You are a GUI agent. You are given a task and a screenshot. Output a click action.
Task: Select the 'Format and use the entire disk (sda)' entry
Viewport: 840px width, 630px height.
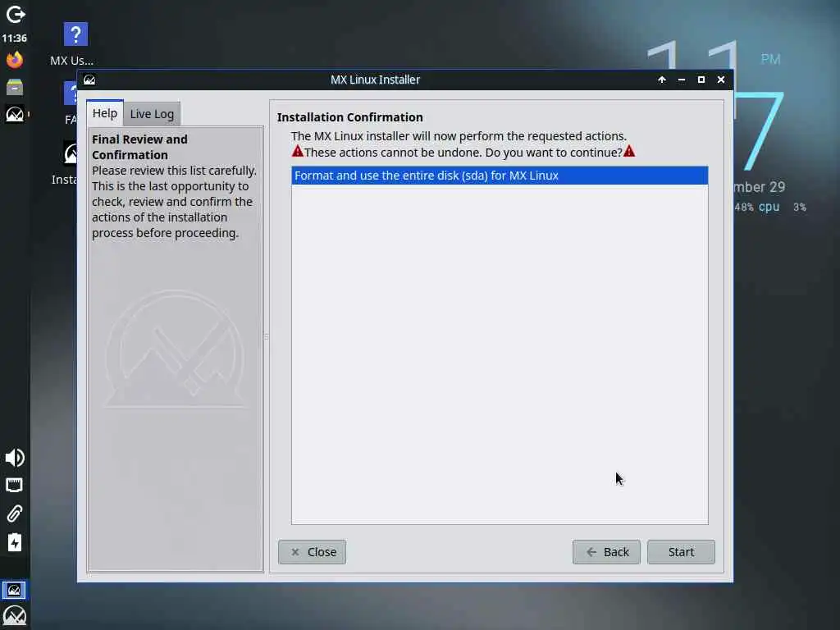tap(500, 176)
